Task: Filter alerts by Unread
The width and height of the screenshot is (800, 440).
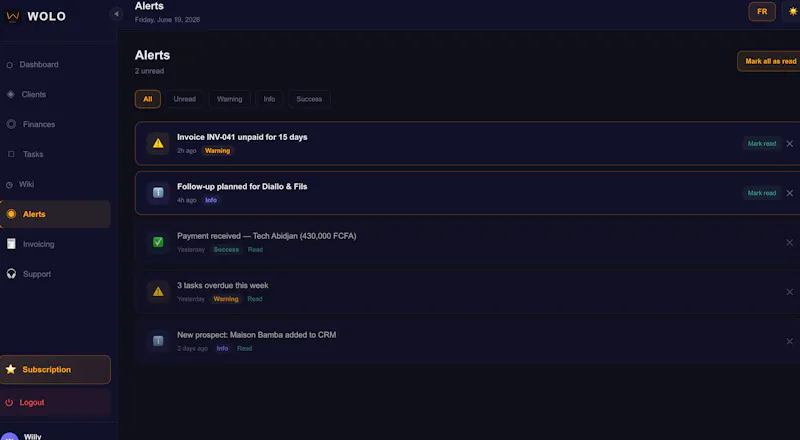Action: coord(184,99)
